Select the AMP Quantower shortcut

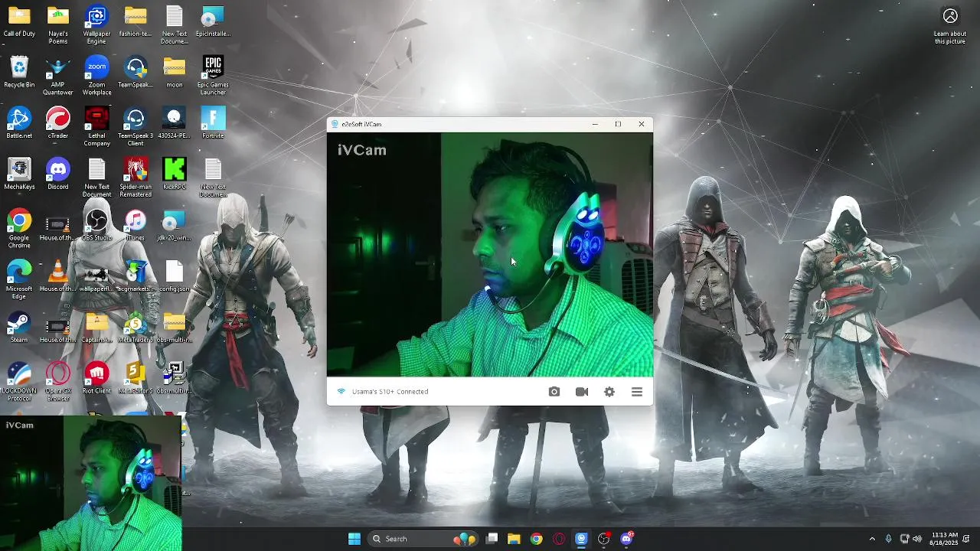coord(58,77)
